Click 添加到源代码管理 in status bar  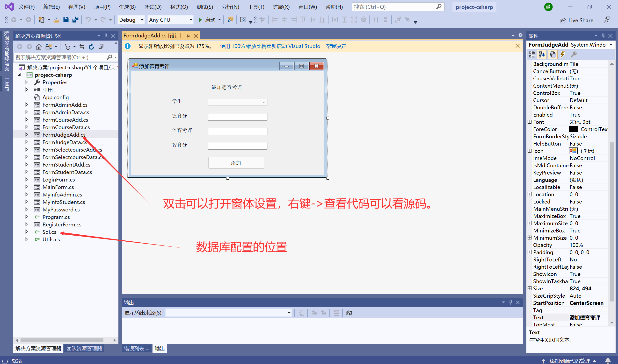(570, 361)
